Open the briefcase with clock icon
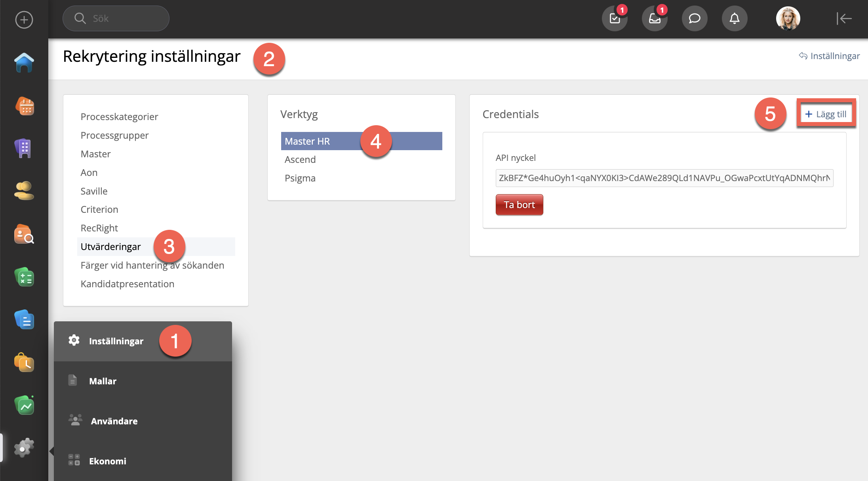This screenshot has width=868, height=481. click(x=24, y=362)
